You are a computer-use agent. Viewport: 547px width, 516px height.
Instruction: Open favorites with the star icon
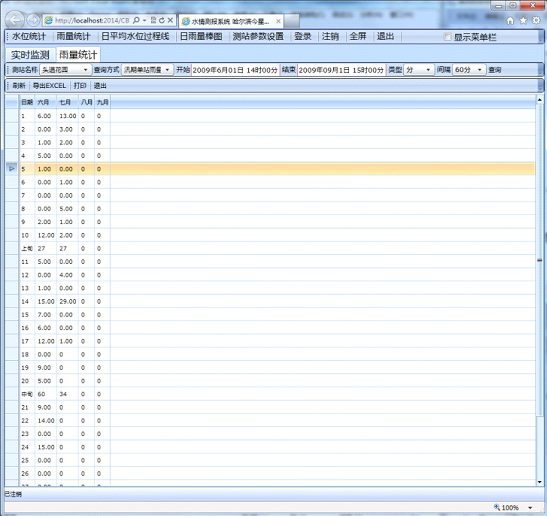pos(523,21)
